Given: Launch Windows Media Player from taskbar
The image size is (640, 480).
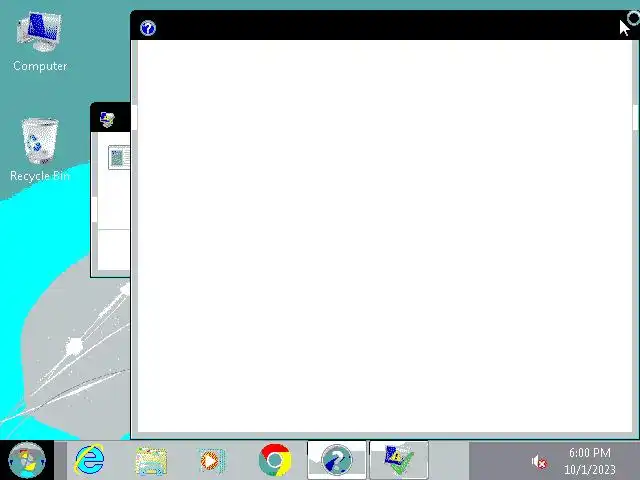Looking at the screenshot, I should (x=212, y=461).
